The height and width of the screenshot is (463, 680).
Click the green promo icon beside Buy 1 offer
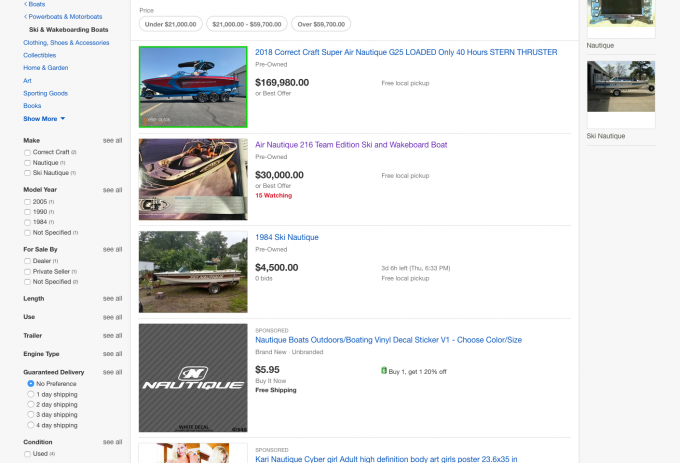coord(384,370)
